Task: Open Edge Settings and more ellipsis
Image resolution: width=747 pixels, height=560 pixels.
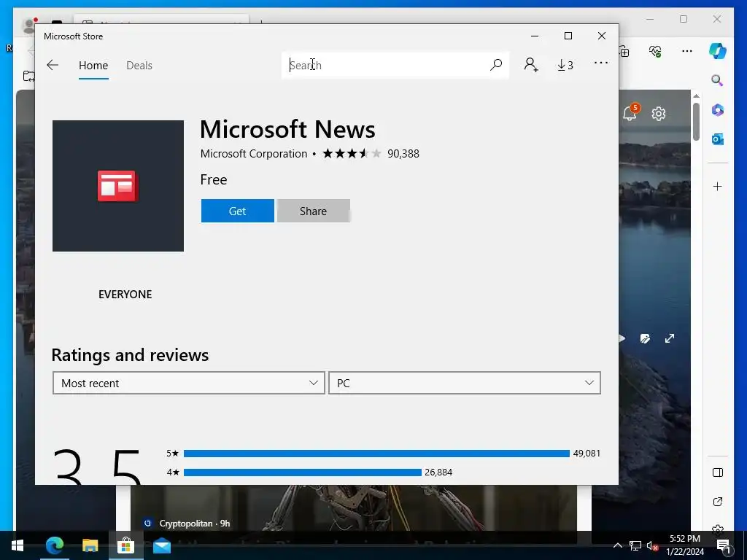Action: coord(686,51)
